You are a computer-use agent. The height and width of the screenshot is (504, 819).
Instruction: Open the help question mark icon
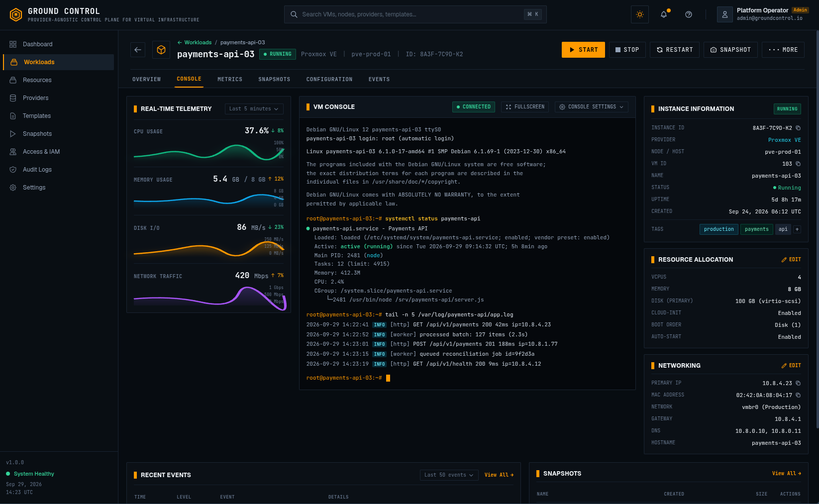point(689,14)
